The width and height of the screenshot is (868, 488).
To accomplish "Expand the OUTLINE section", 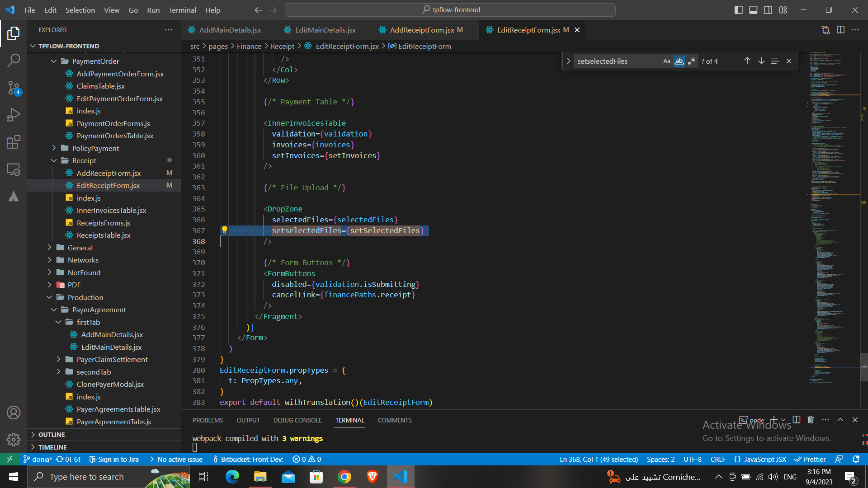I will [52, 434].
